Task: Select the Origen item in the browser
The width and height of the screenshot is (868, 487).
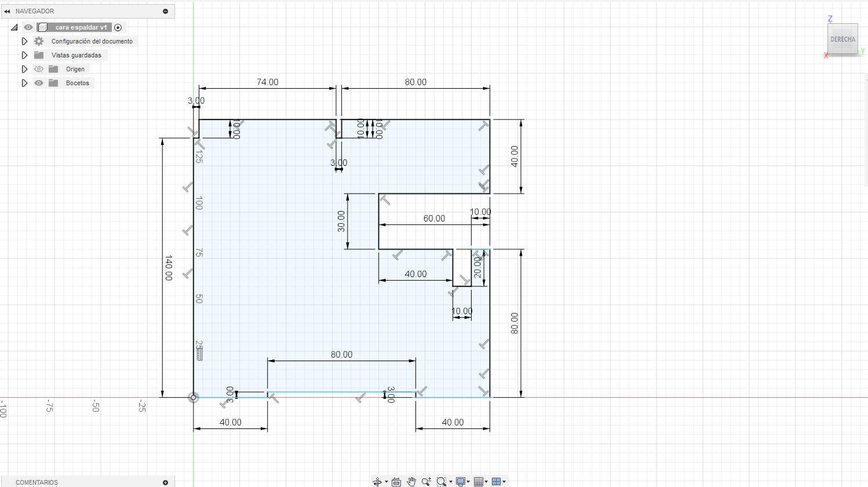Action: pos(75,69)
